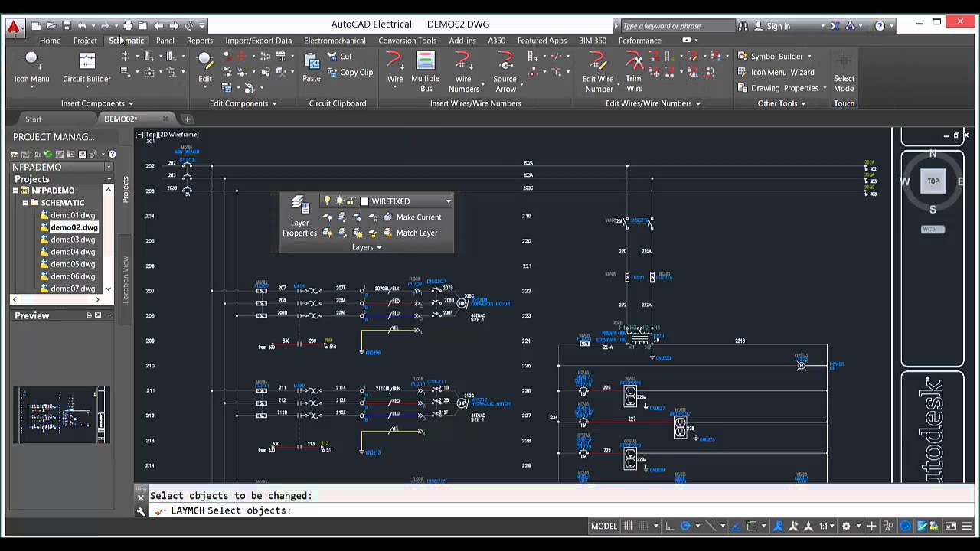Select demo03.dwg in project tree
Viewport: 980px width, 551px height.
click(x=73, y=240)
